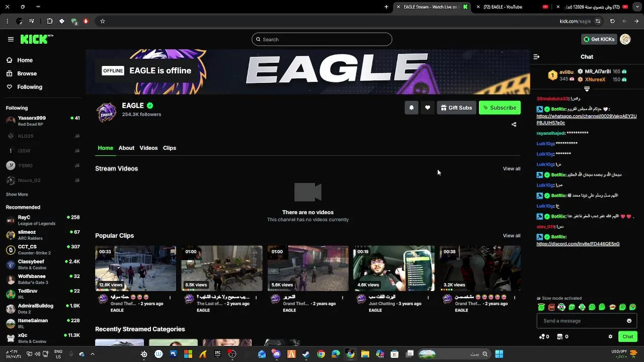View all Popular Clips
Screen dimensions: 644x362
[x=512, y=236]
